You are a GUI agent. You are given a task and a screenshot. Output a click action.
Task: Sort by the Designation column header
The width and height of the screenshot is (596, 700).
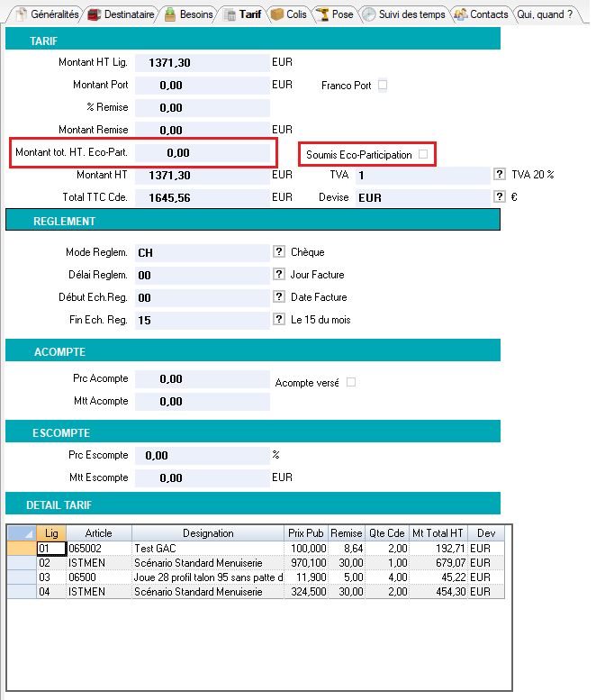pyautogui.click(x=208, y=533)
